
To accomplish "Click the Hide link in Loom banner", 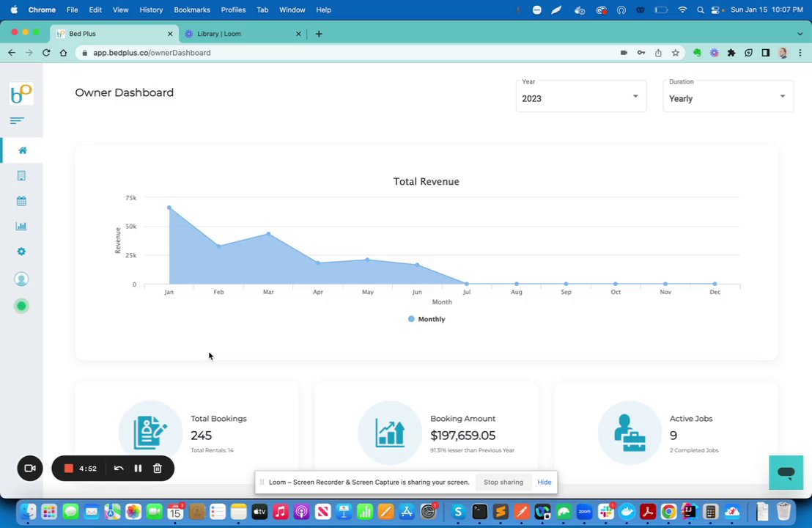I will (x=545, y=483).
